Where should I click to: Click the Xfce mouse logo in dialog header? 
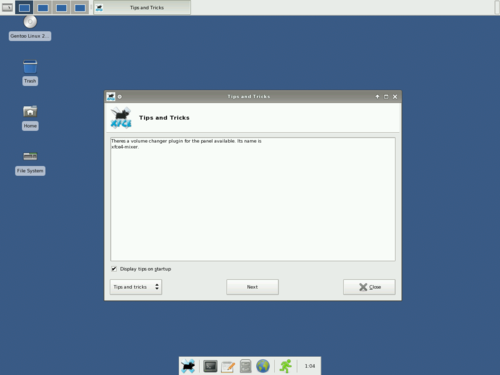pyautogui.click(x=121, y=118)
